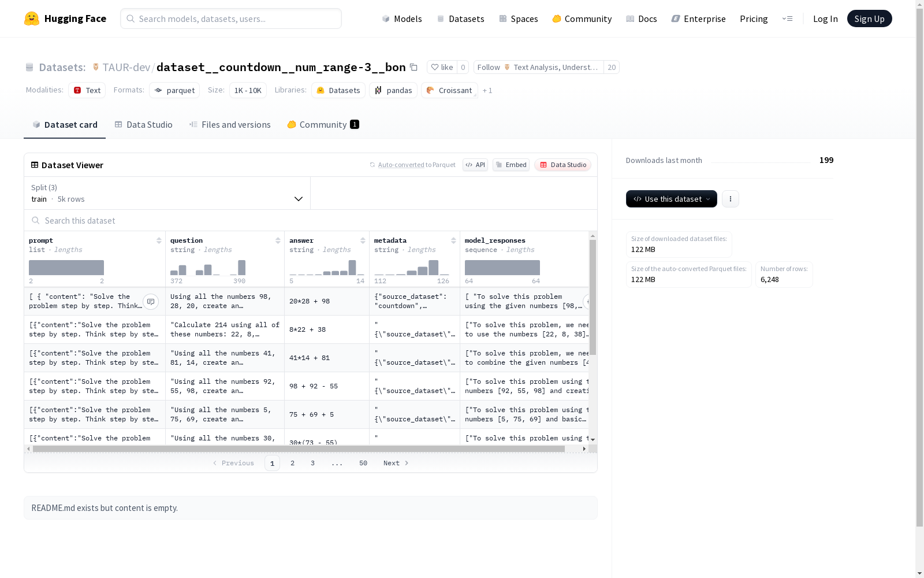Click the Text modality tag
The width and height of the screenshot is (924, 578).
pyautogui.click(x=87, y=90)
